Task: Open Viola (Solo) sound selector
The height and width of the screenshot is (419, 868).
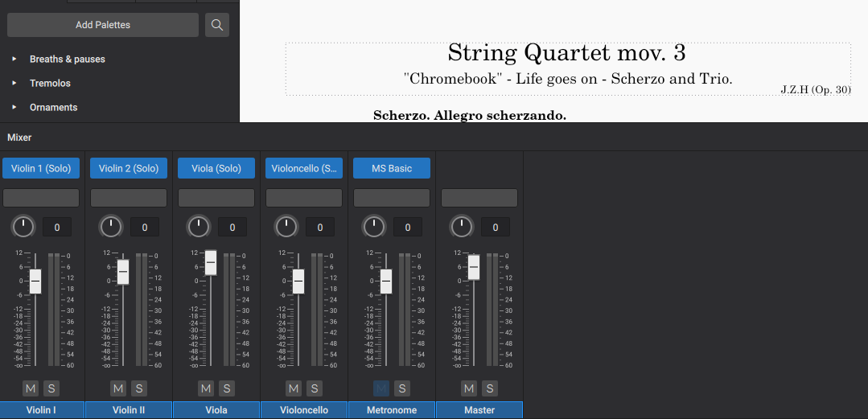Action: pyautogui.click(x=216, y=168)
